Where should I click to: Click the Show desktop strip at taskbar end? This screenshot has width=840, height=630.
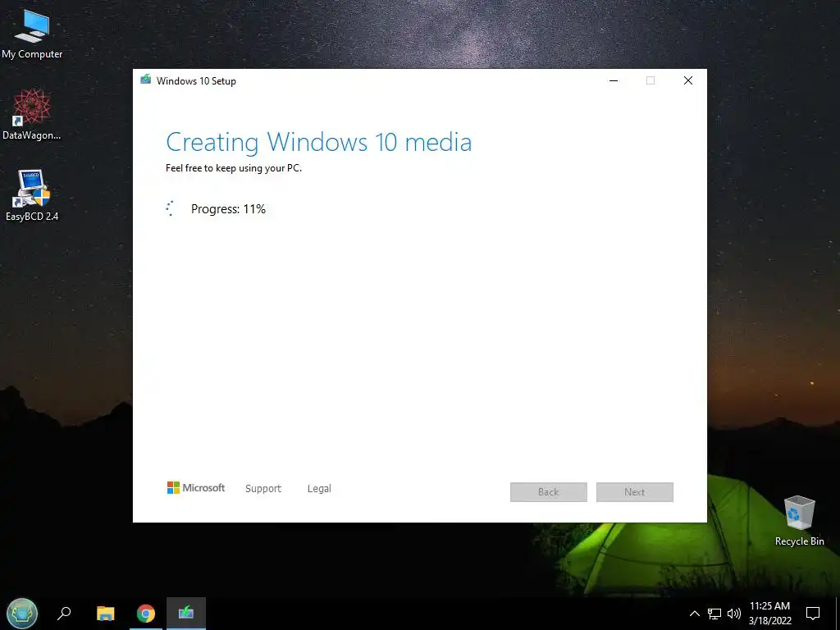[x=838, y=614]
